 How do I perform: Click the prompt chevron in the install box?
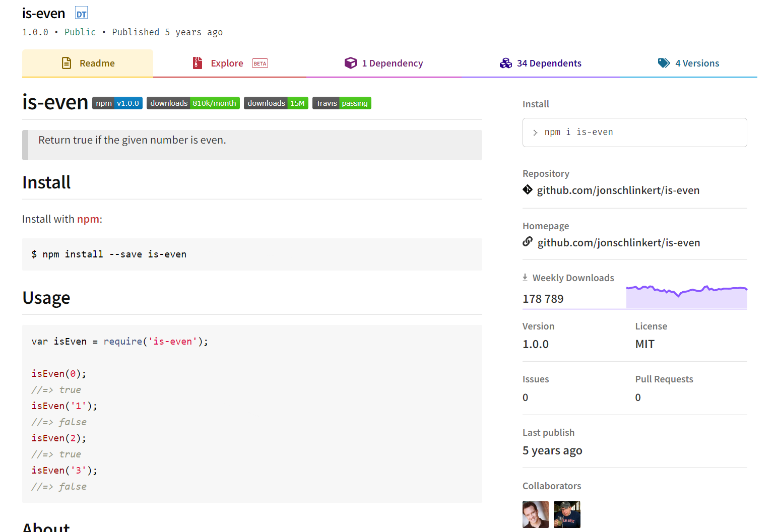(x=535, y=133)
